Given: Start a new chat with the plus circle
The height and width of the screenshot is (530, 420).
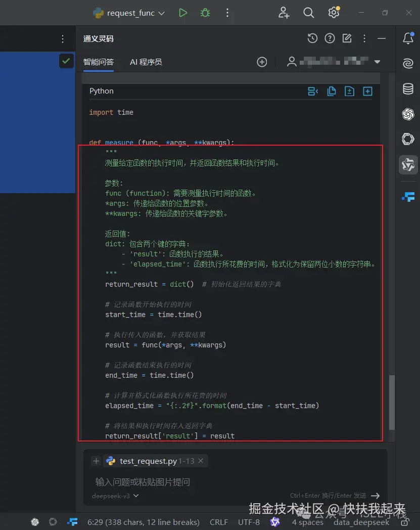Looking at the screenshot, I should [x=262, y=62].
